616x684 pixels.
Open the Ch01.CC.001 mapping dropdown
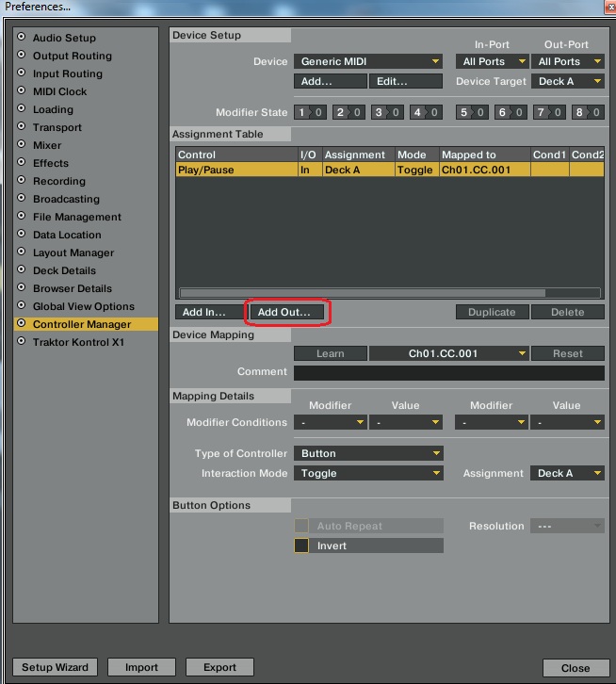point(449,353)
